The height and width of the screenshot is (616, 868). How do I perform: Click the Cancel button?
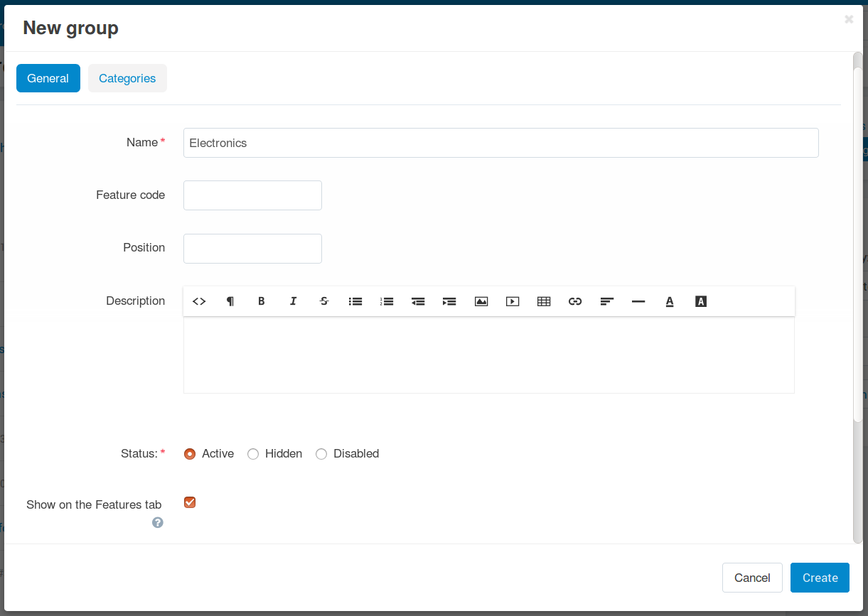click(752, 578)
